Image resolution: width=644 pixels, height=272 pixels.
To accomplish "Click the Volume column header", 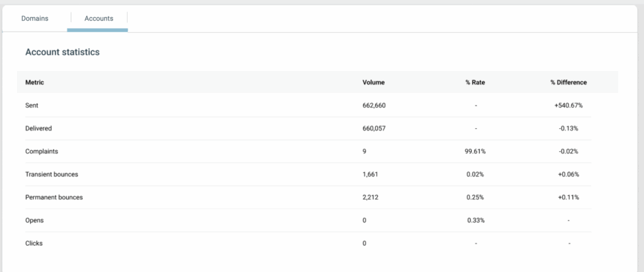I will pyautogui.click(x=374, y=82).
